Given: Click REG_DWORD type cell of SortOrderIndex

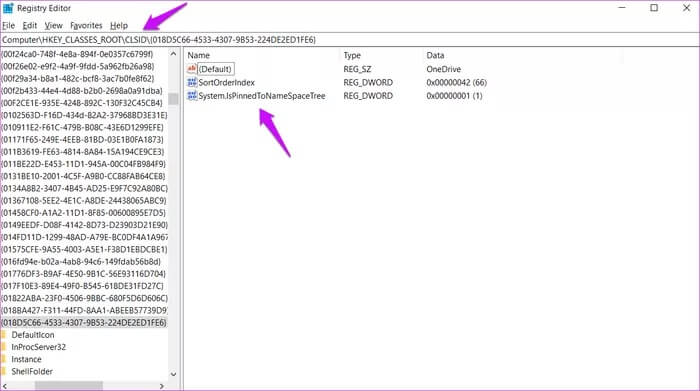Looking at the screenshot, I should click(x=368, y=83).
